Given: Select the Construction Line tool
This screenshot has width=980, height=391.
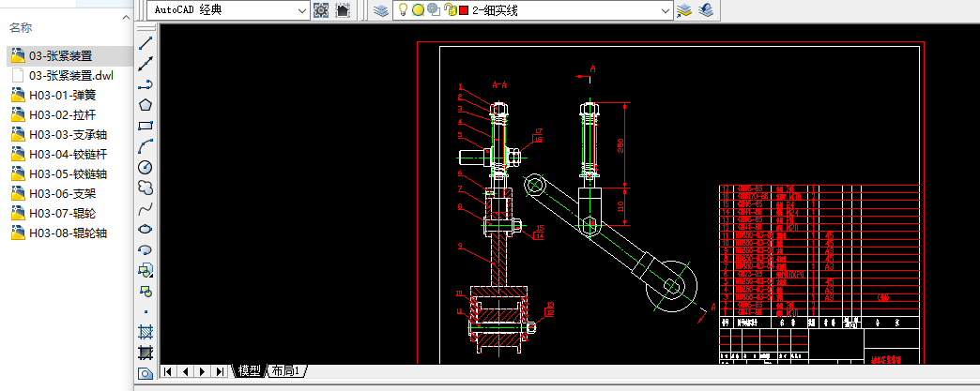Looking at the screenshot, I should pos(145,64).
